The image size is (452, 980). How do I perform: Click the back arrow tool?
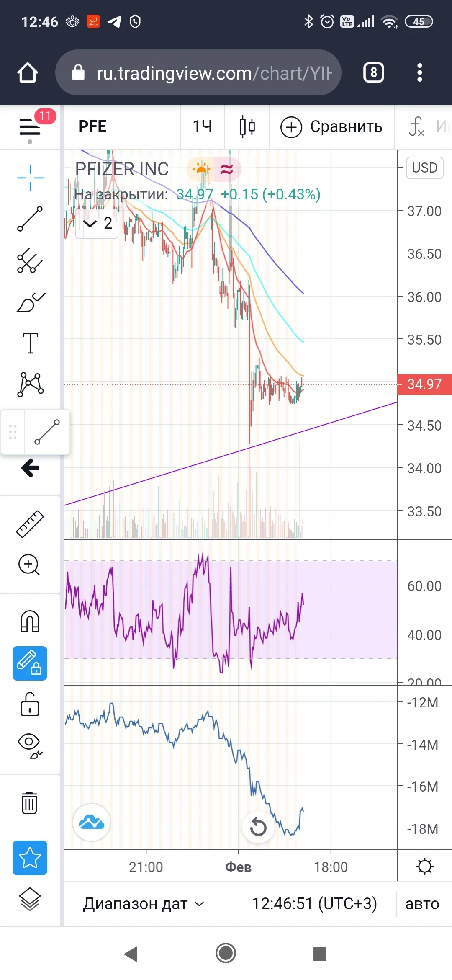pyautogui.click(x=30, y=468)
